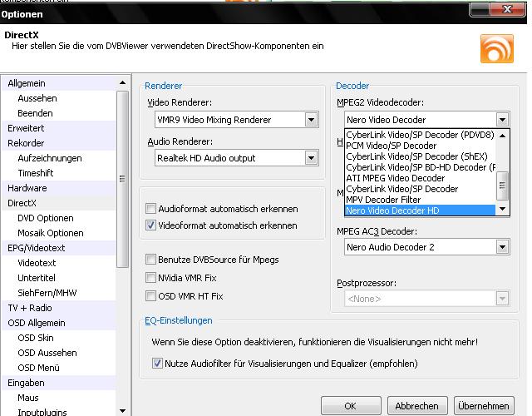
Task: Enable Benutze DVBSource für Mpegs option
Action: point(150,260)
